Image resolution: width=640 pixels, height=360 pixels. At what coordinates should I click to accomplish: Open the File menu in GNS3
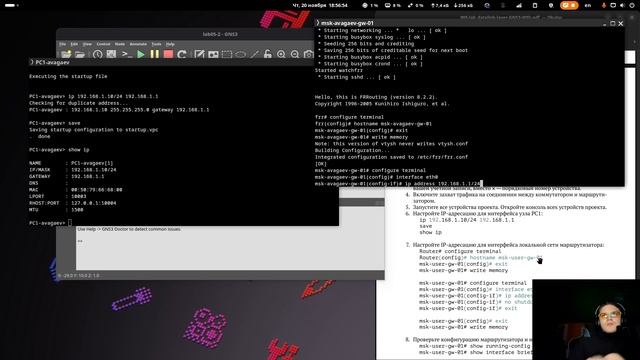(x=62, y=44)
